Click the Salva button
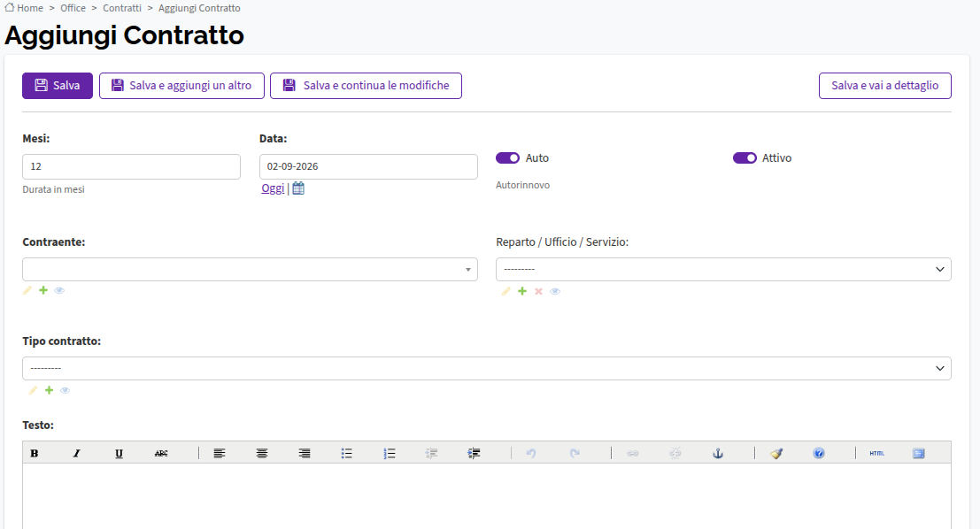Viewport: 980px width, 529px height. 58,86
